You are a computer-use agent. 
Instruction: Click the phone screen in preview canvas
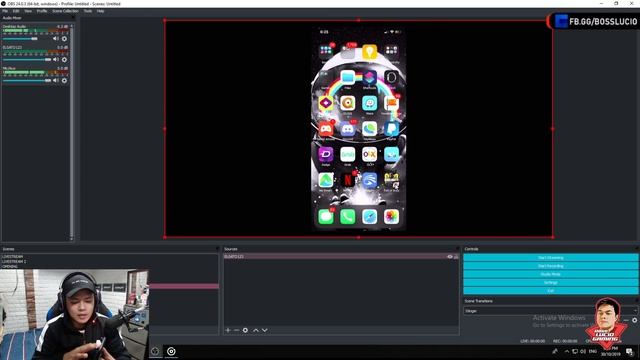tap(358, 129)
